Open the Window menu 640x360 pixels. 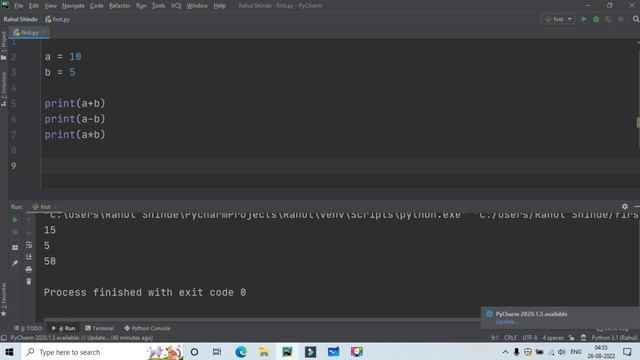pos(197,6)
